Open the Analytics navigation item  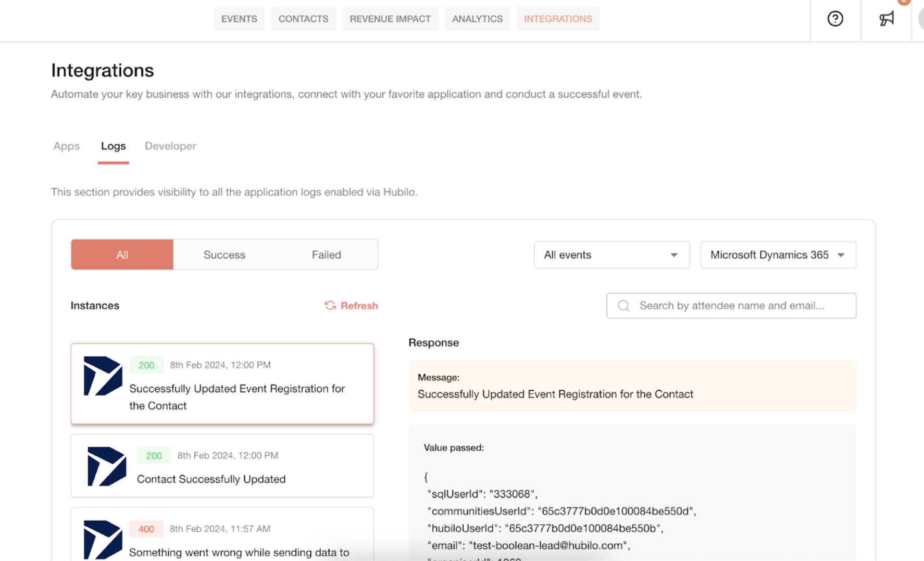pyautogui.click(x=477, y=19)
